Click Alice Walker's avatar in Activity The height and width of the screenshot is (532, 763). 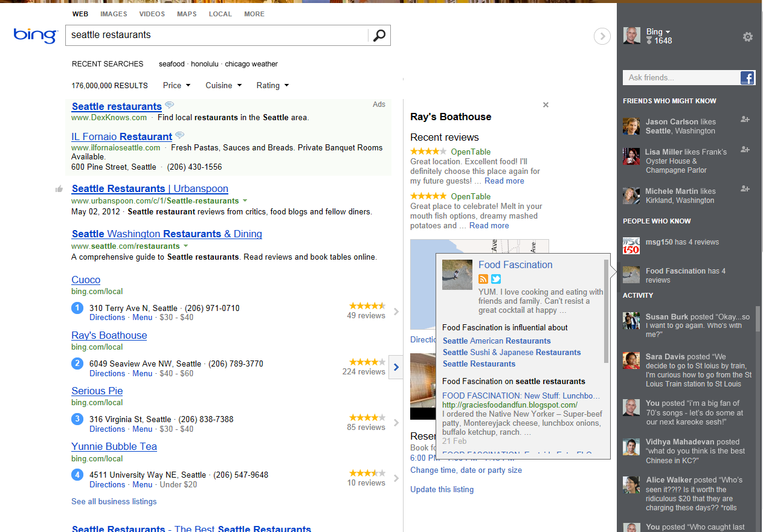pos(631,484)
